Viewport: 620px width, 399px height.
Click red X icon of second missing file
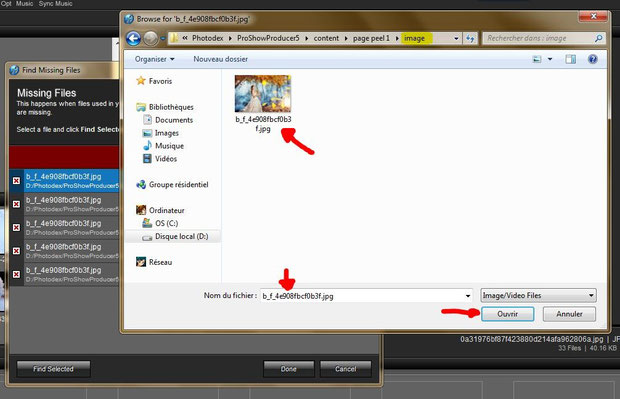point(16,204)
